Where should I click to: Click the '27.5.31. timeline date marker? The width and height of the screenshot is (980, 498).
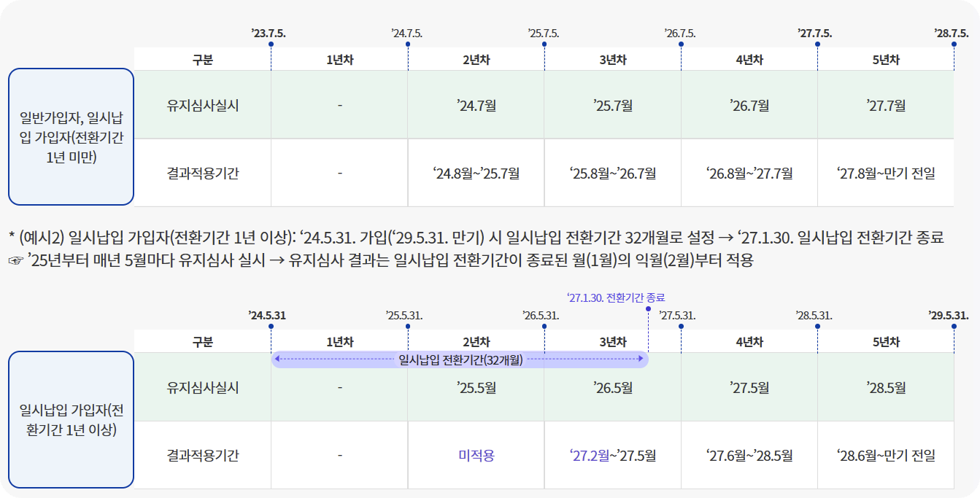[677, 316]
